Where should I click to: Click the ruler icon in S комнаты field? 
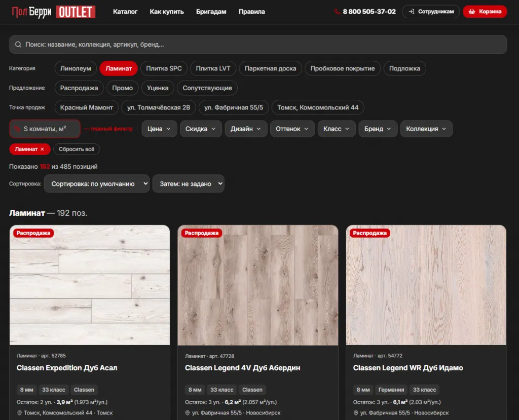point(17,129)
